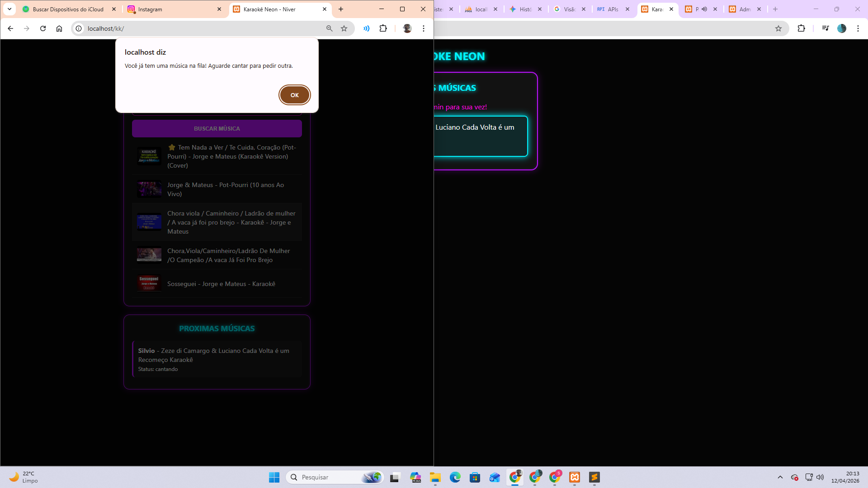Open the Extensions puzzle icon in the left window
The image size is (868, 488).
pos(383,28)
